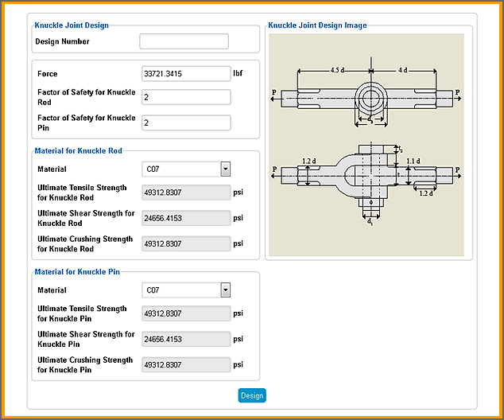Click the knuckle joint diagram image
The width and height of the screenshot is (504, 420).
pos(366,145)
